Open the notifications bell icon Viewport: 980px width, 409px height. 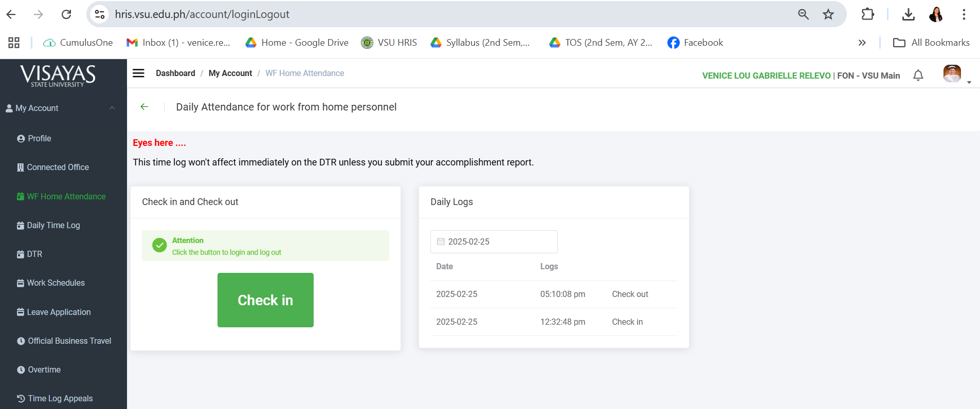918,76
